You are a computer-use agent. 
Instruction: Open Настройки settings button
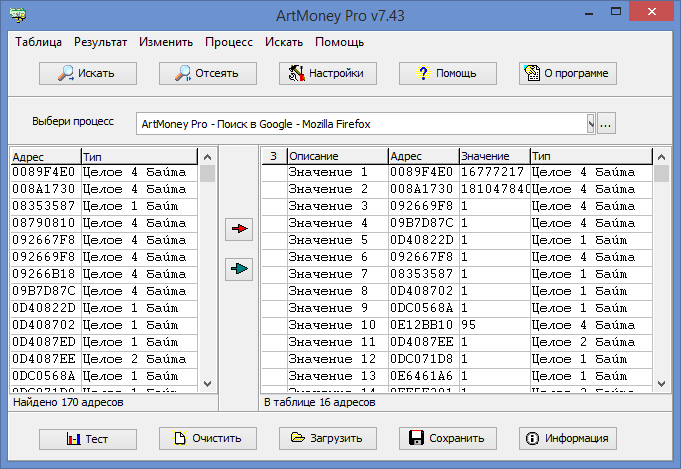[x=327, y=73]
